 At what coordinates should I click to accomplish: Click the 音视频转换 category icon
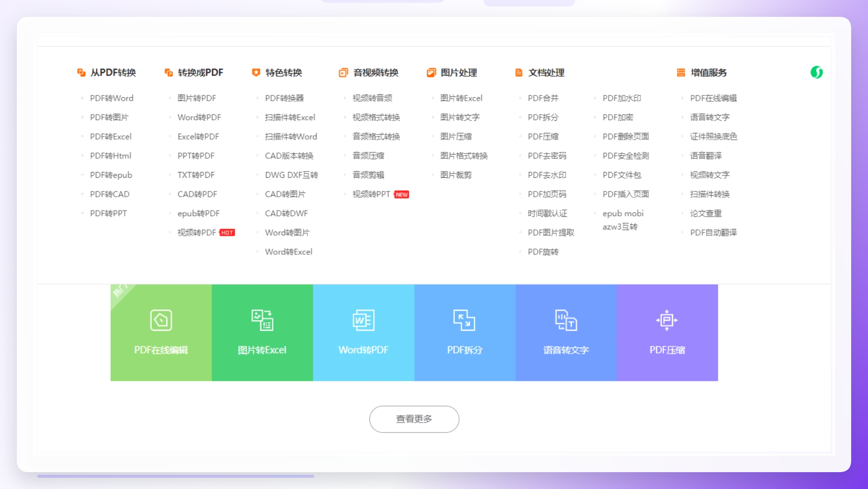point(344,73)
